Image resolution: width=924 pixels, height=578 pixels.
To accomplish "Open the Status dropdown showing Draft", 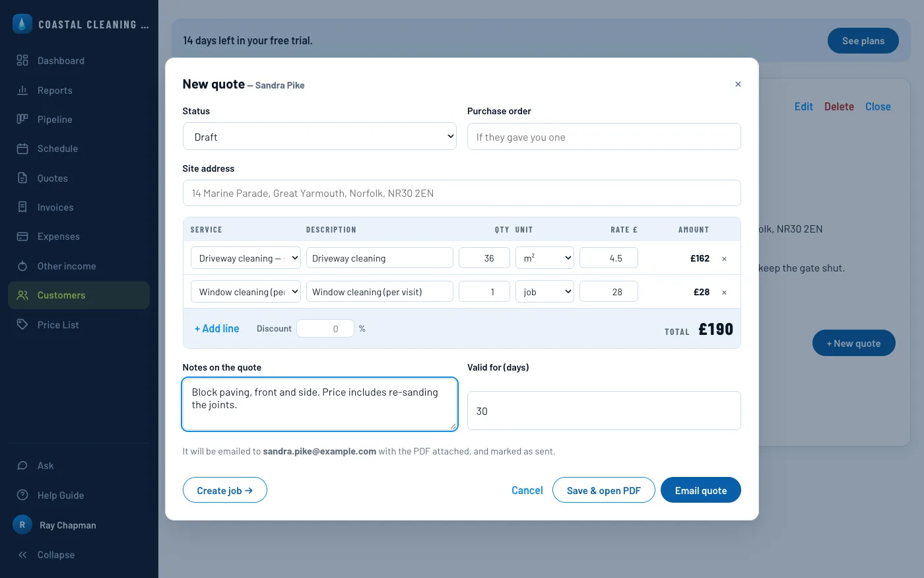I will [319, 137].
